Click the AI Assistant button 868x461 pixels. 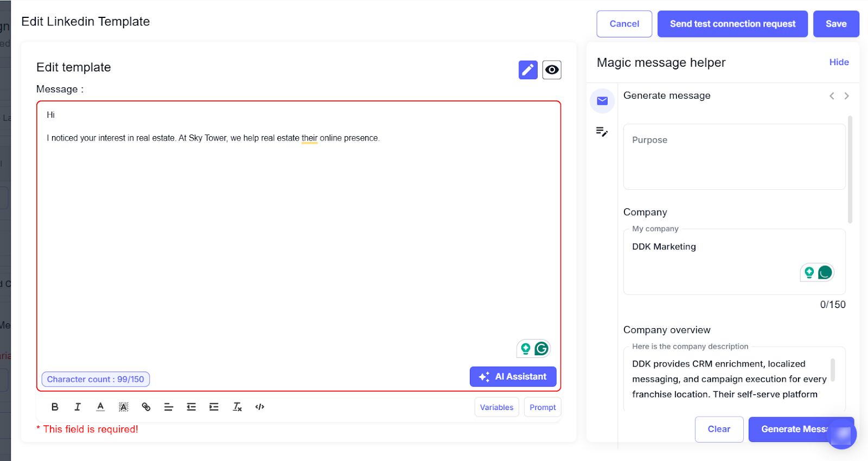pyautogui.click(x=513, y=377)
